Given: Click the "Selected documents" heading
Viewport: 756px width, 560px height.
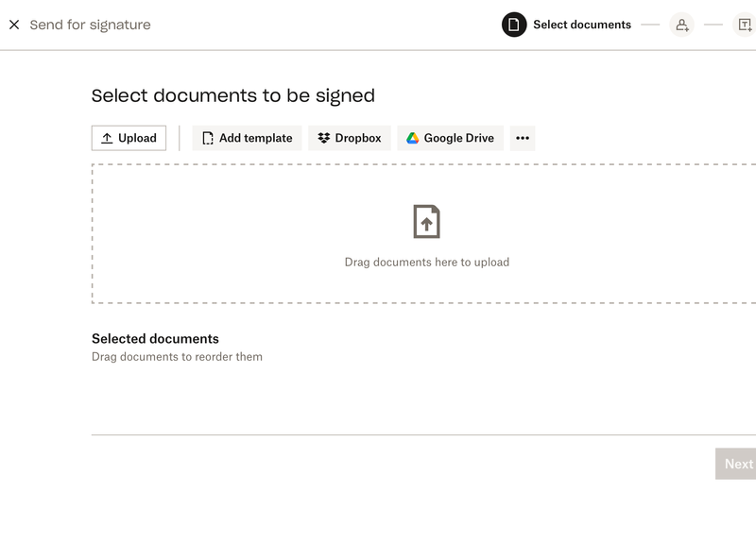Looking at the screenshot, I should click(155, 339).
